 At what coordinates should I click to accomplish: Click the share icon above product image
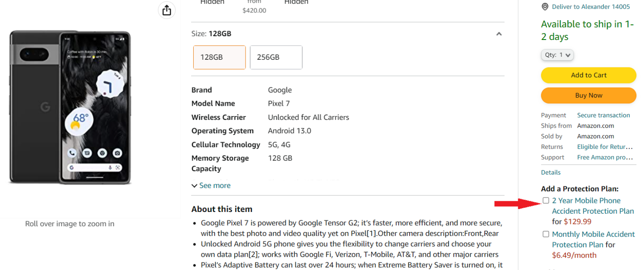point(167,10)
